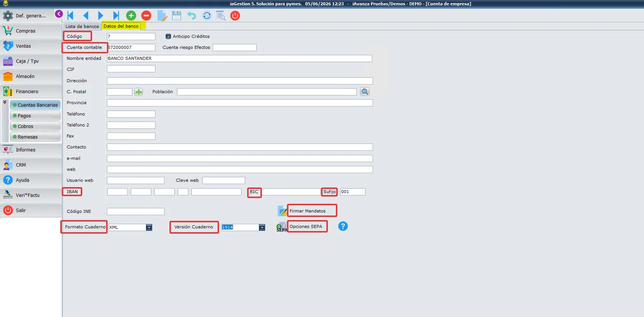Switch to Datos del banco tab
Image resolution: width=644 pixels, height=317 pixels.
pos(121,26)
